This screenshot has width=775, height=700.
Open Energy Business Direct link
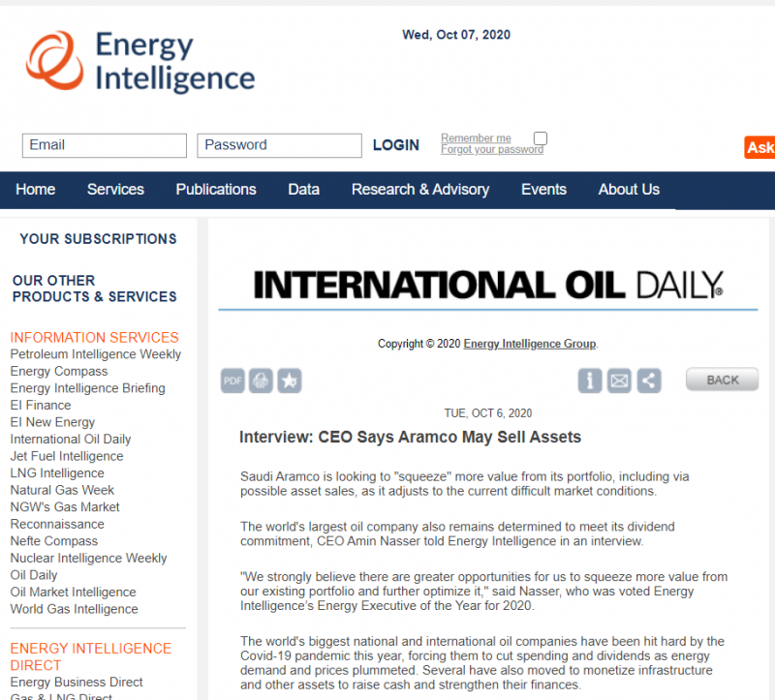pos(77,683)
